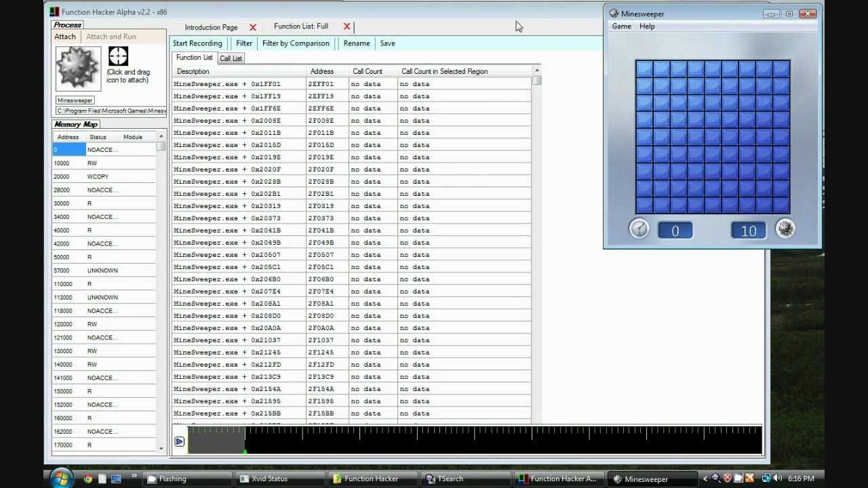The height and width of the screenshot is (488, 868).
Task: Click the Minesweeper process name field
Action: click(75, 100)
